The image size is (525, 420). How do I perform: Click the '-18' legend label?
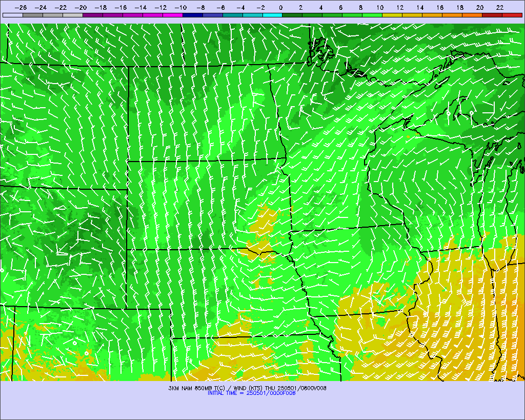(101, 7)
